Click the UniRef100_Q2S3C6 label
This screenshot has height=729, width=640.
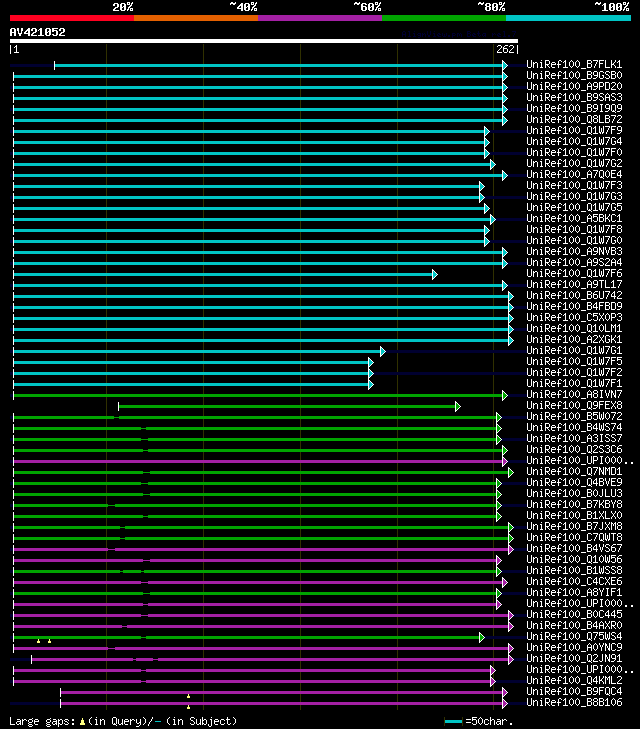tap(574, 450)
